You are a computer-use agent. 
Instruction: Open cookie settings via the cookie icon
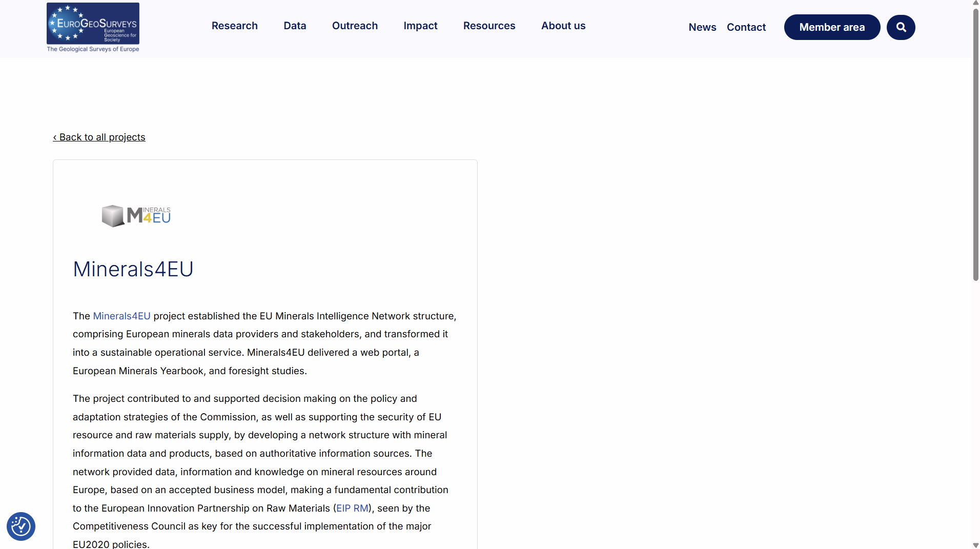(21, 526)
